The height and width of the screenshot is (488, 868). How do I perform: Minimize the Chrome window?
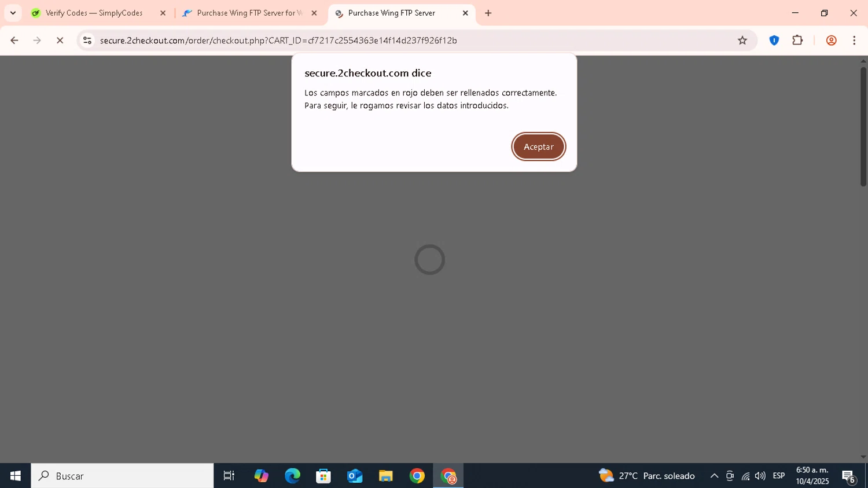(x=795, y=13)
